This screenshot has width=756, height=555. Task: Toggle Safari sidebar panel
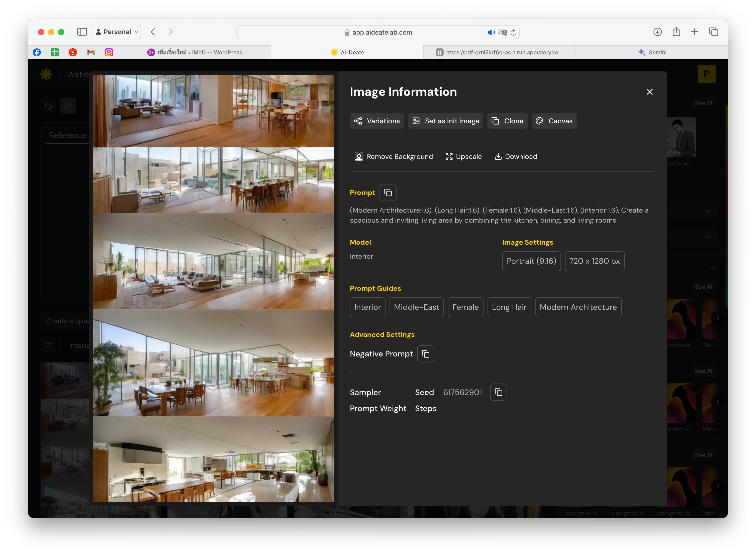tap(82, 32)
